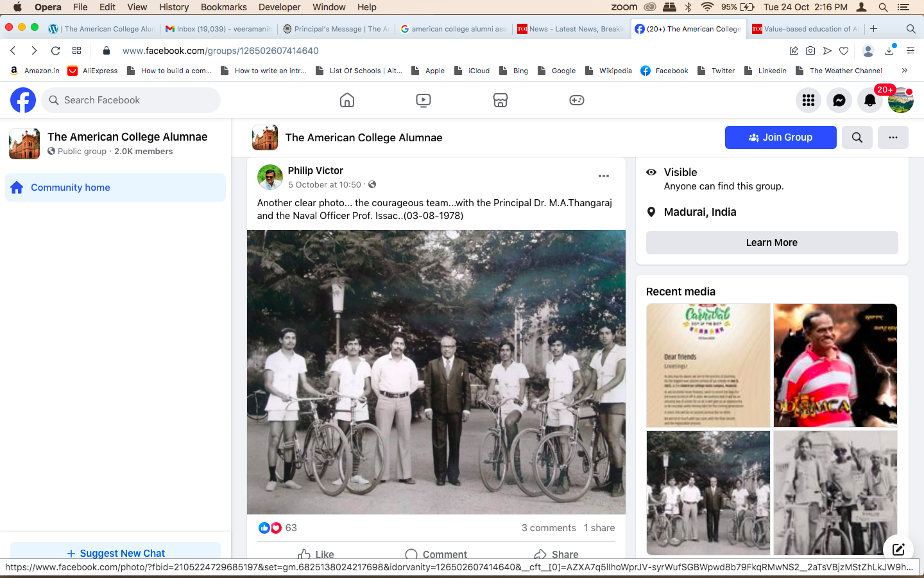Open the Facebook apps grid menu
The height and width of the screenshot is (578, 924).
(808, 100)
